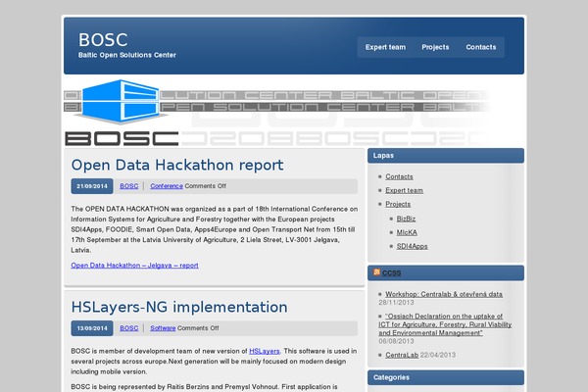Click the blue BOSC building logo
This screenshot has width=588, height=392.
[x=120, y=101]
